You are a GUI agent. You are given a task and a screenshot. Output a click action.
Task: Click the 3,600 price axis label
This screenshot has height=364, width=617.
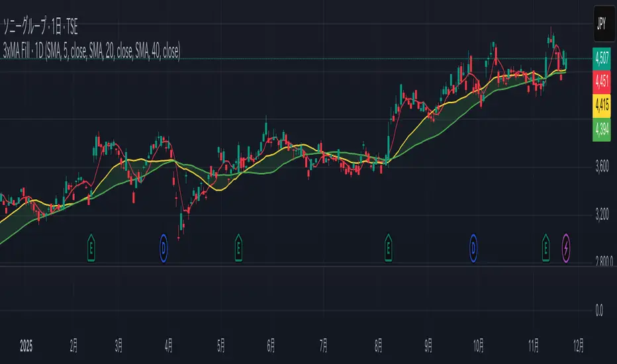602,167
